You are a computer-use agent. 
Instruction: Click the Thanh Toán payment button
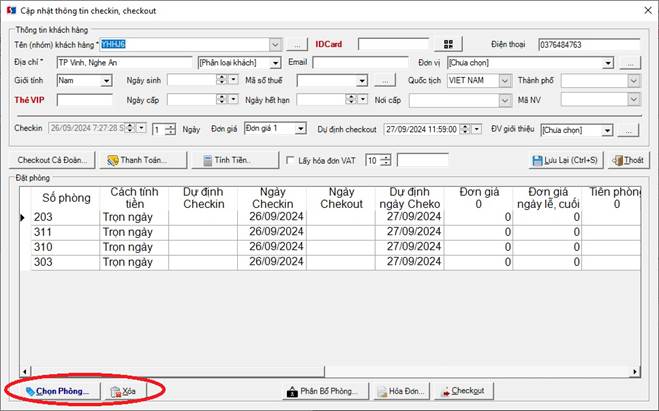[x=143, y=160]
